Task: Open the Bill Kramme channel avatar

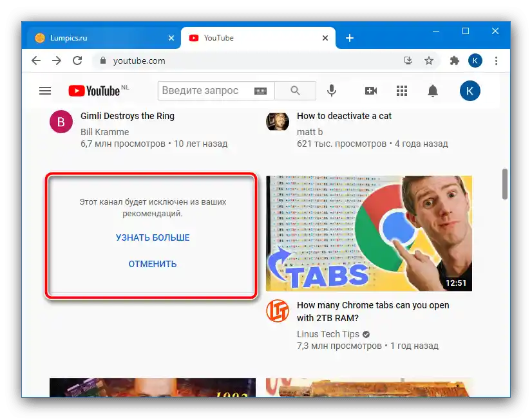Action: pyautogui.click(x=61, y=122)
